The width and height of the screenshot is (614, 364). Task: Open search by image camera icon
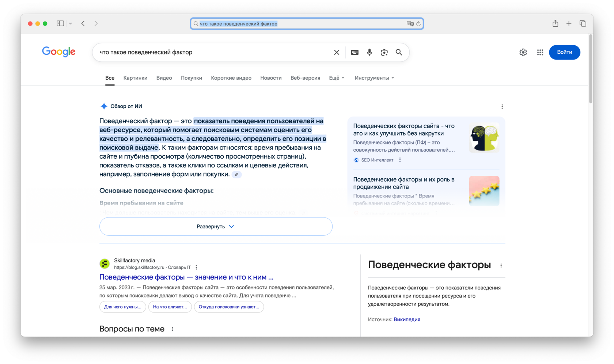tap(384, 52)
